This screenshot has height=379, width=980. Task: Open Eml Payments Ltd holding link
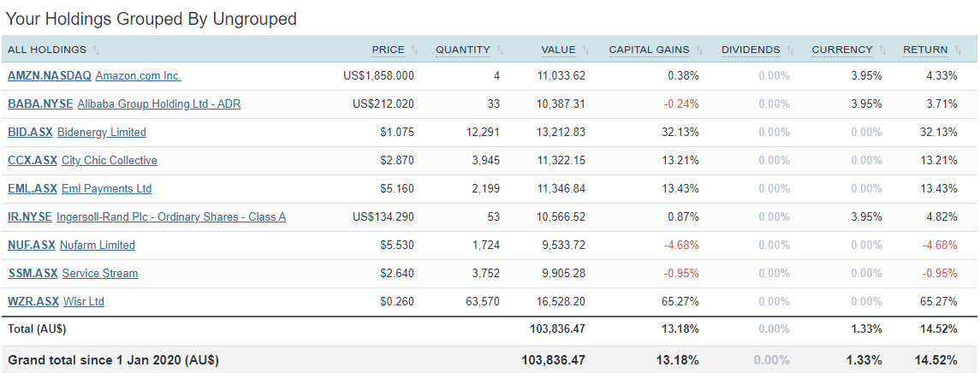[x=106, y=188]
